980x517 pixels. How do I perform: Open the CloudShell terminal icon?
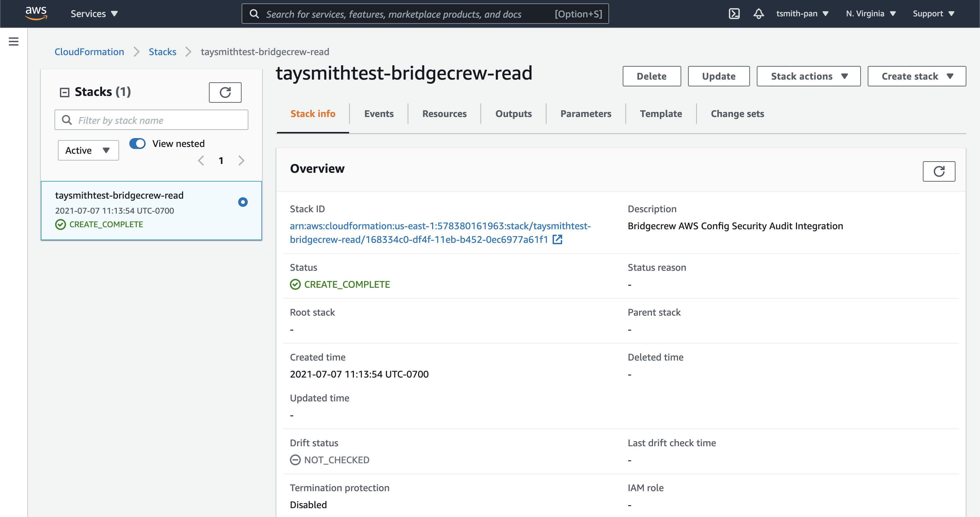(x=734, y=14)
